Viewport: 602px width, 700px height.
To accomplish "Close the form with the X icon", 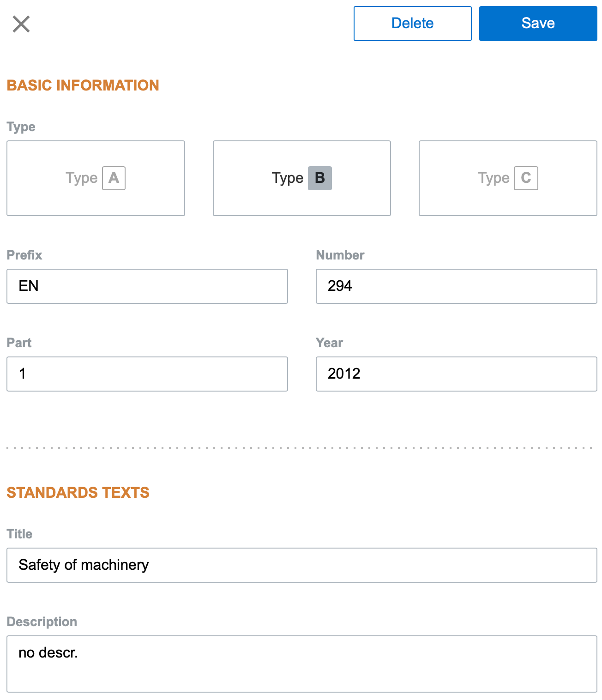I will pyautogui.click(x=21, y=24).
